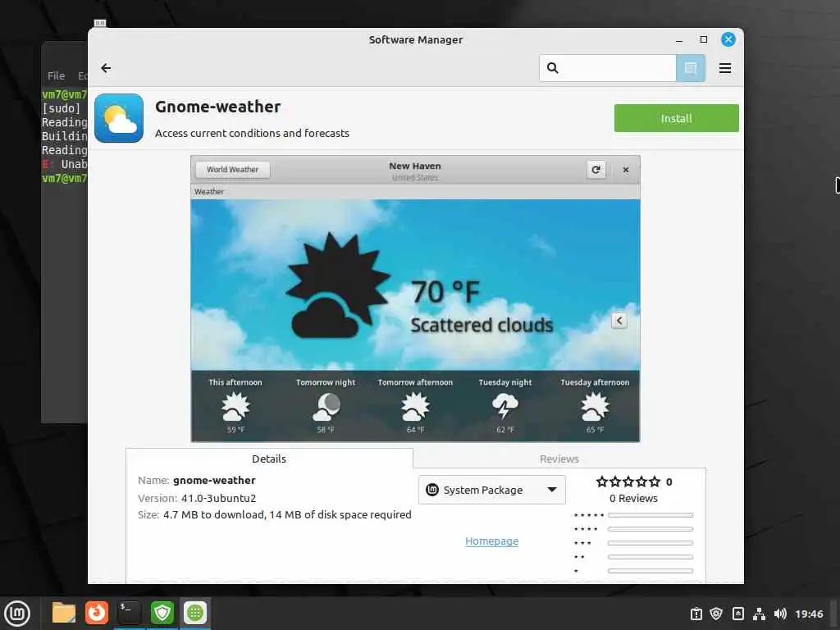Click the 'Access current conditions and forecasts' description
This screenshot has height=630, width=840.
[x=252, y=133]
